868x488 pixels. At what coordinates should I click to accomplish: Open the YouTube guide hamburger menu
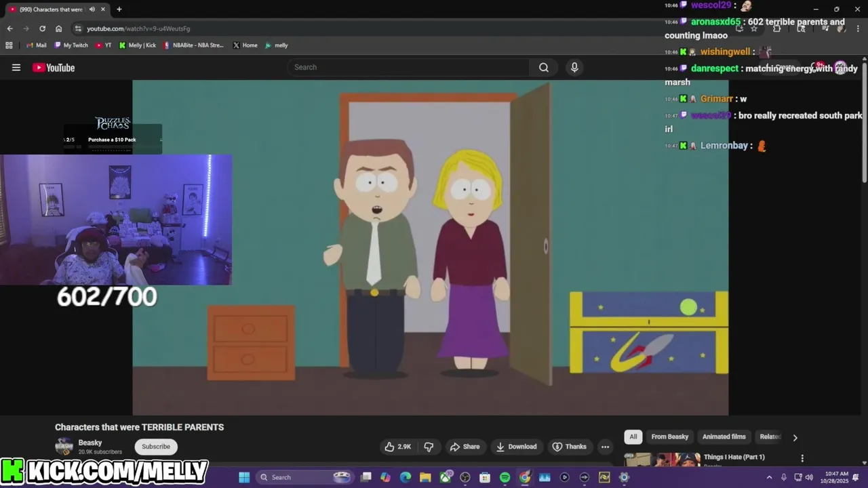[16, 67]
